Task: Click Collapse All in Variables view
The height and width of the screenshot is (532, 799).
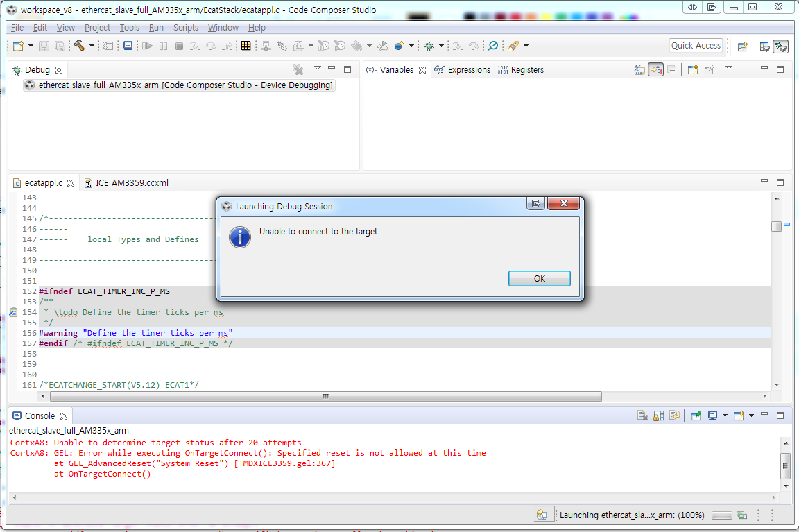Action: click(x=672, y=70)
